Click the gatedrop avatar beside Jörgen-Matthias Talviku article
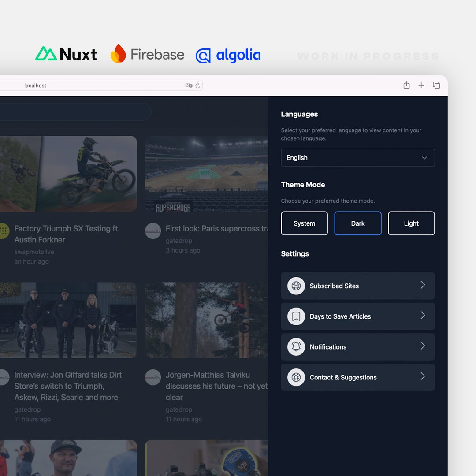 (153, 377)
